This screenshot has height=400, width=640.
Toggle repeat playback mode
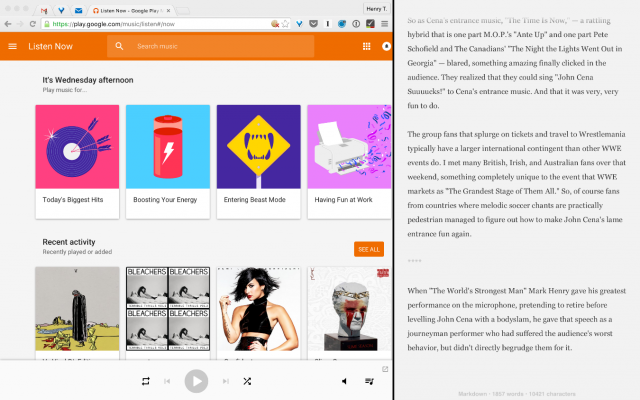[146, 381]
